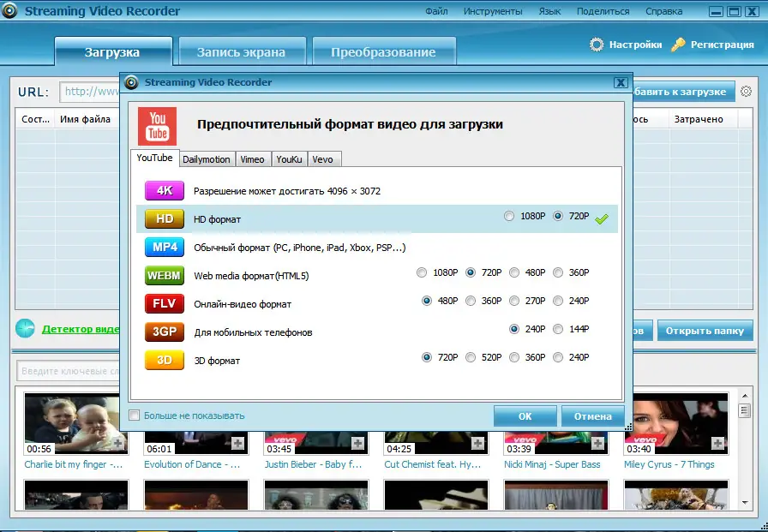Image resolution: width=768 pixels, height=532 pixels.
Task: Select the 4K format icon
Action: 164,189
